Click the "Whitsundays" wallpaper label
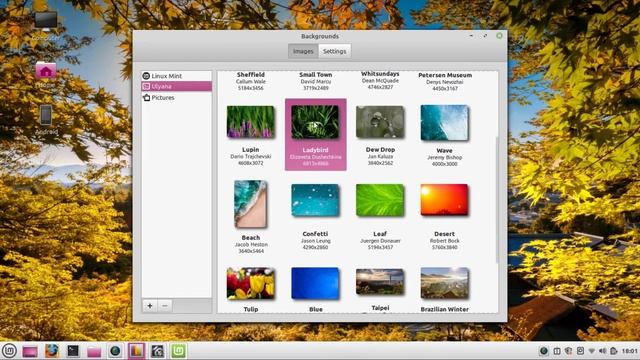The width and height of the screenshot is (640, 360). point(380,74)
